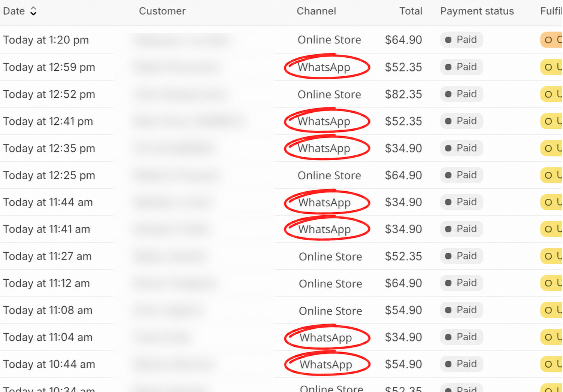The image size is (563, 392).
Task: Click the Paid badge on the 11:44 am order
Action: click(461, 202)
